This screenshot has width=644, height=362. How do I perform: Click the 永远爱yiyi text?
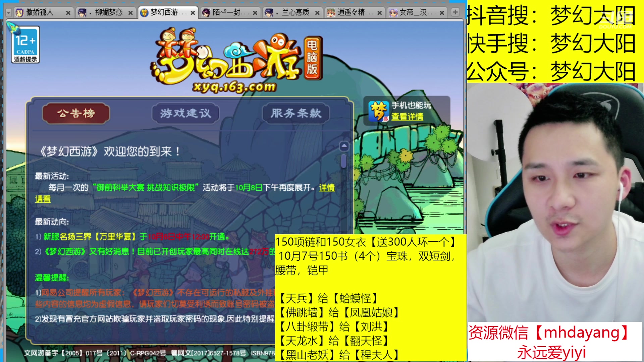coord(551,353)
